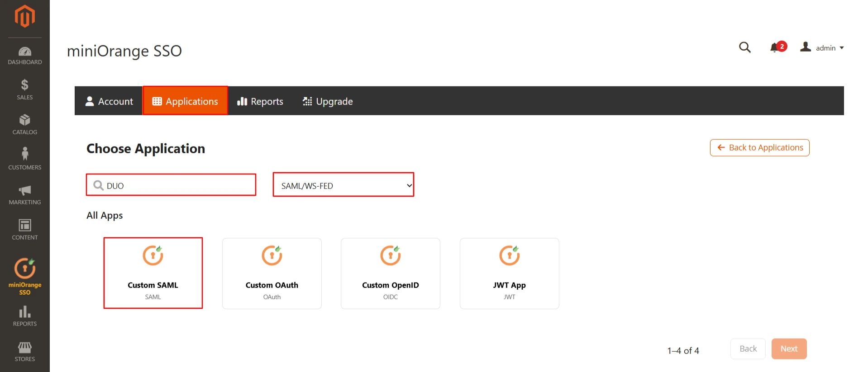This screenshot has height=372, width=868.
Task: Click the Choose Application heading
Action: (x=146, y=149)
